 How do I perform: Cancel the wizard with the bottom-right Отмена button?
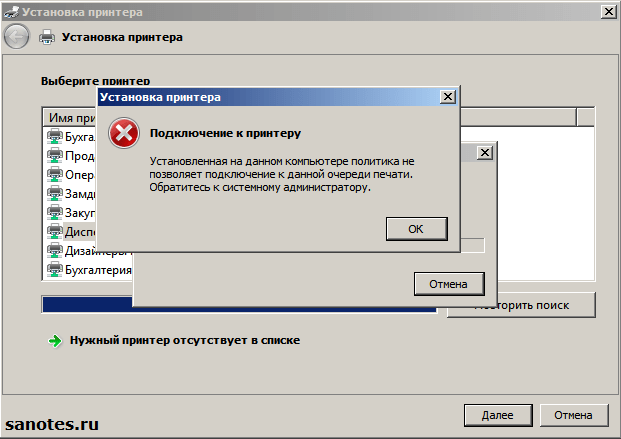pyautogui.click(x=573, y=414)
